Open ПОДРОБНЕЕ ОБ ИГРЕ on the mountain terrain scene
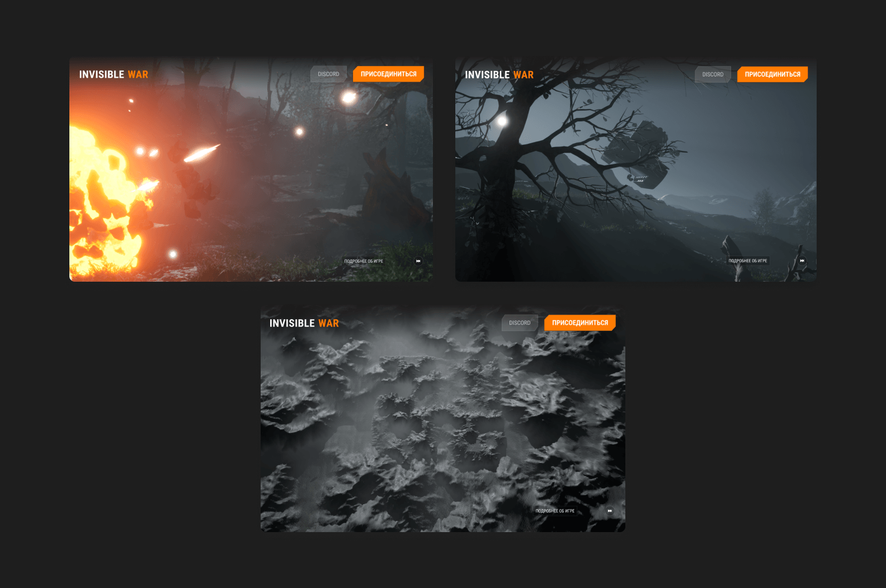This screenshot has width=886, height=588. tap(555, 511)
